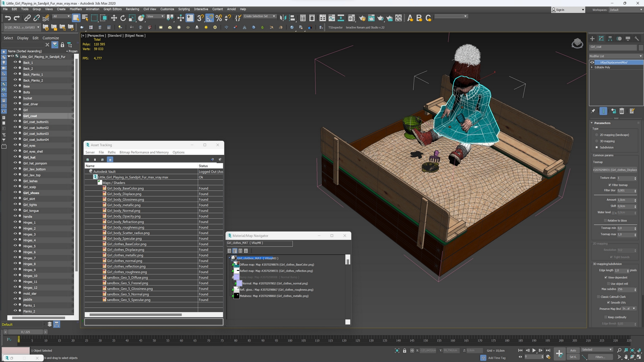Choose the Select Object tool
Screen dimensions: 644x362
(x=76, y=18)
